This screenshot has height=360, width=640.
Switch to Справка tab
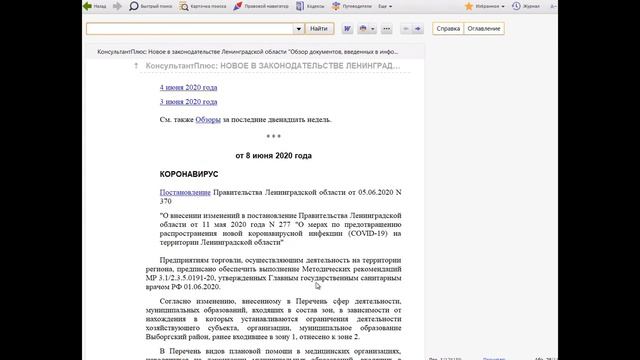[448, 29]
